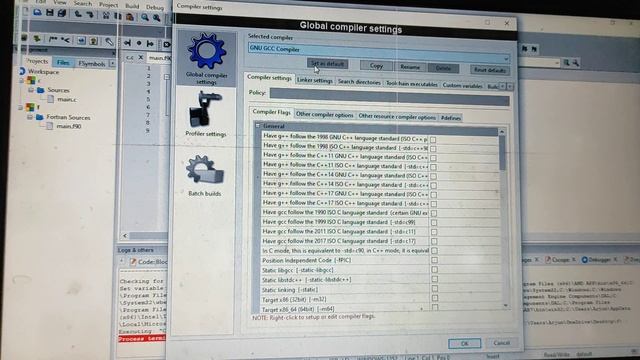Screen dimensions: 640x360
Task: Tick the 2011 ISO C (-std=c11) checkbox
Action: pyautogui.click(x=434, y=232)
